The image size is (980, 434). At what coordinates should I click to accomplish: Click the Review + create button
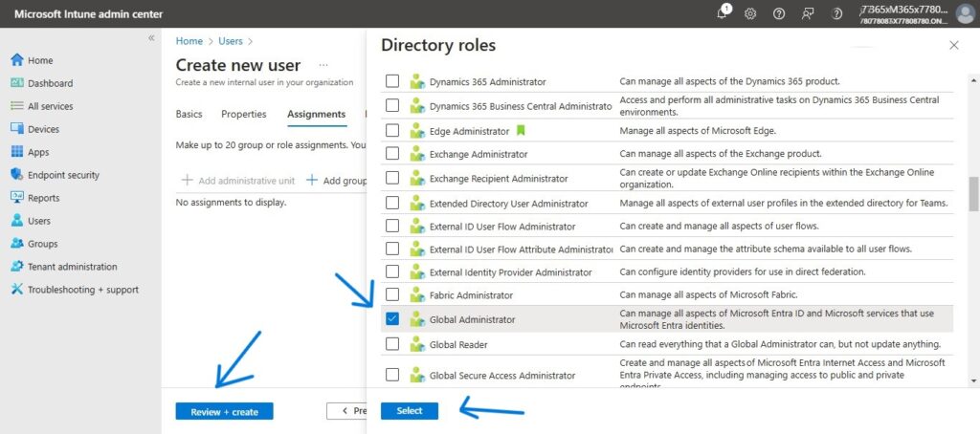coord(224,412)
